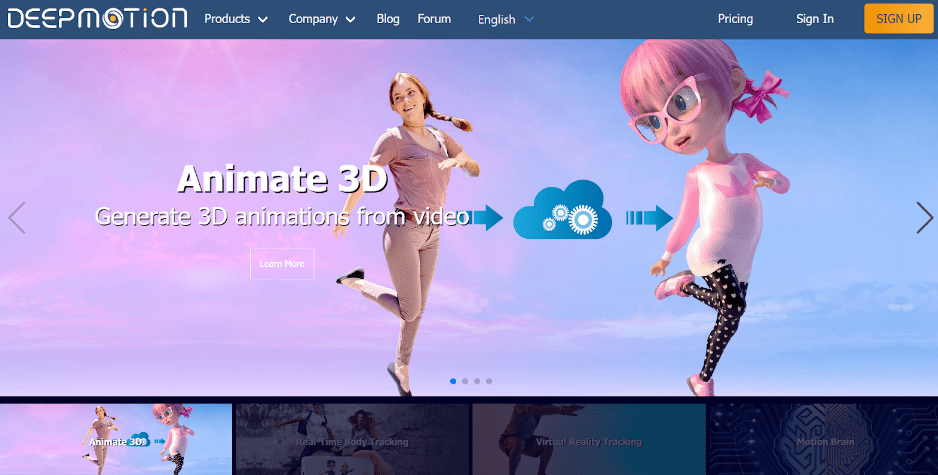
Task: Expand the Company dropdown menu
Action: [322, 19]
